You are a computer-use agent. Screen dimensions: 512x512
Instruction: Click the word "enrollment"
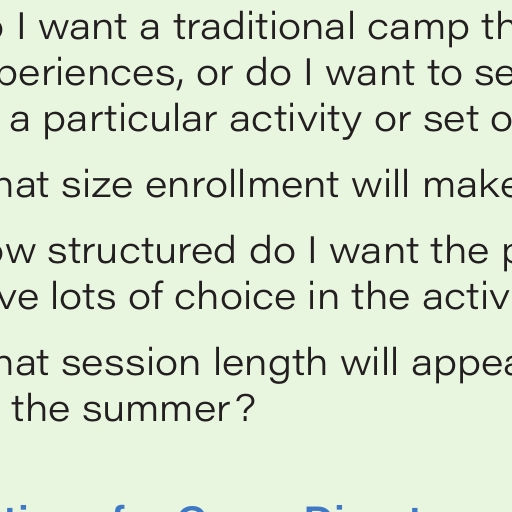point(243,185)
